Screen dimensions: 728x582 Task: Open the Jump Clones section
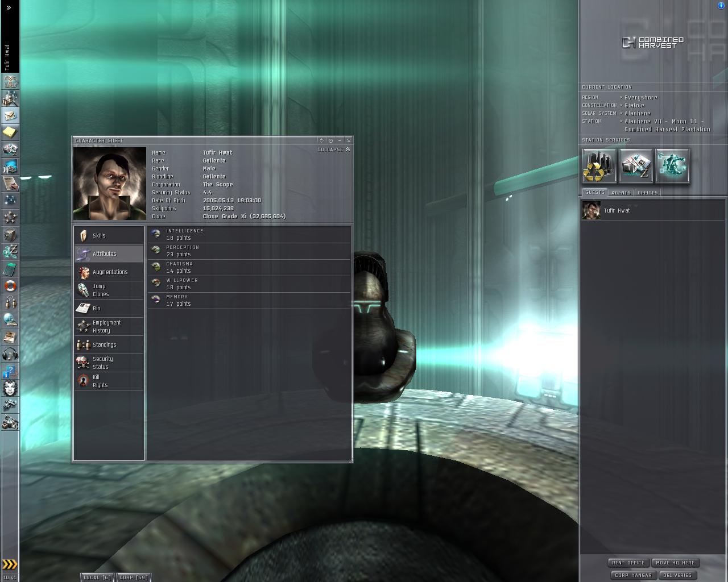tap(109, 290)
